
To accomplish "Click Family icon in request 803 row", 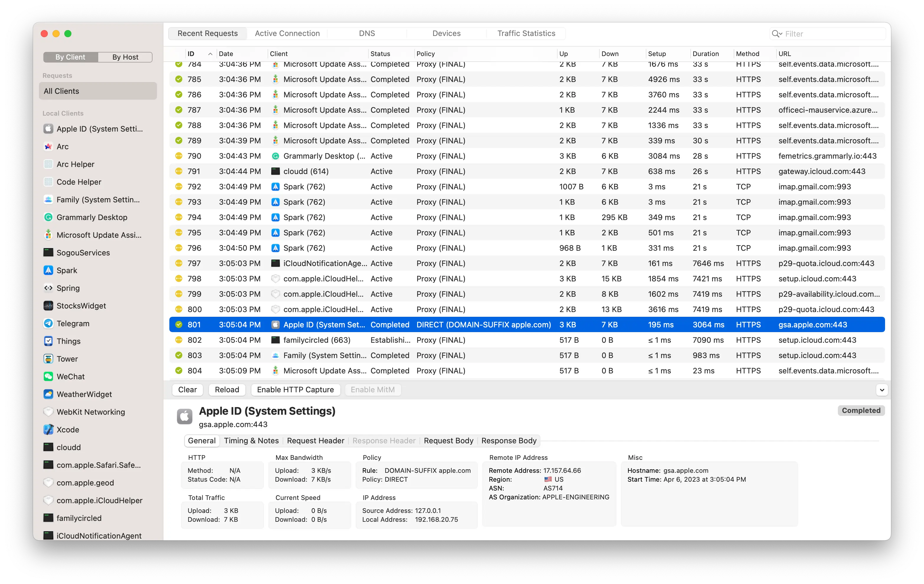I will [275, 355].
